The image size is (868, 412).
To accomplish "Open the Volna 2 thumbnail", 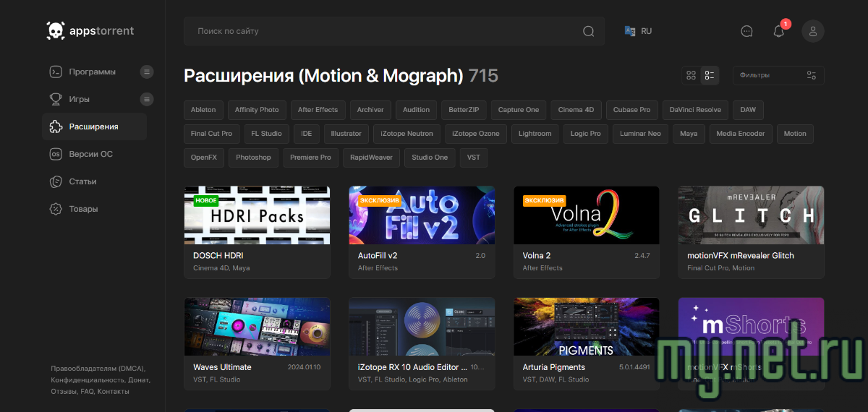I will pos(586,215).
